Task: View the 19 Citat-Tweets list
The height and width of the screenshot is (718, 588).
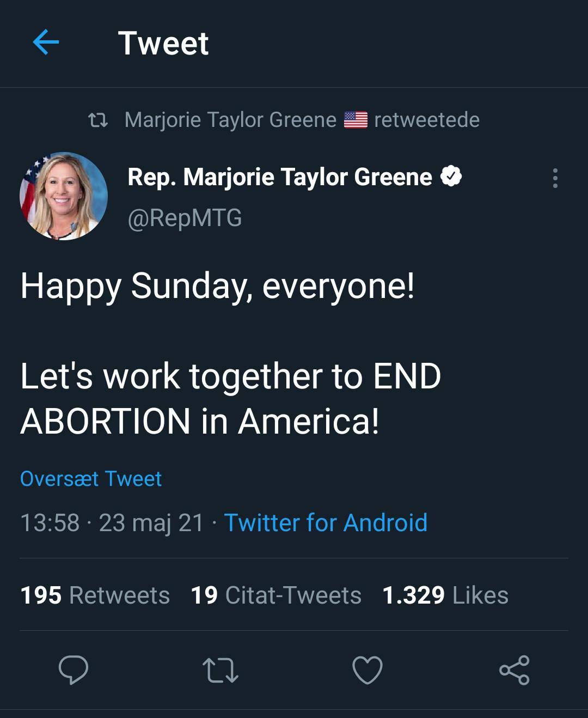Action: click(x=276, y=595)
